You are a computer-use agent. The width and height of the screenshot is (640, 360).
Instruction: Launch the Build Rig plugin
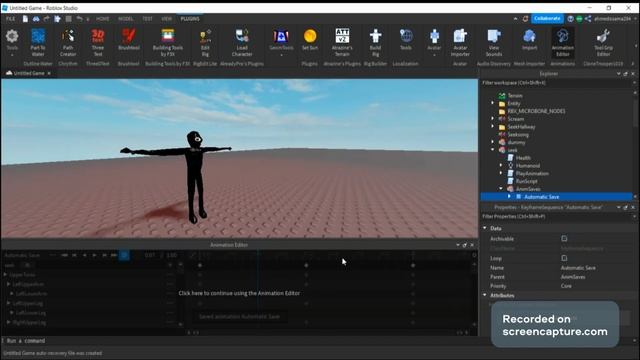[x=375, y=43]
